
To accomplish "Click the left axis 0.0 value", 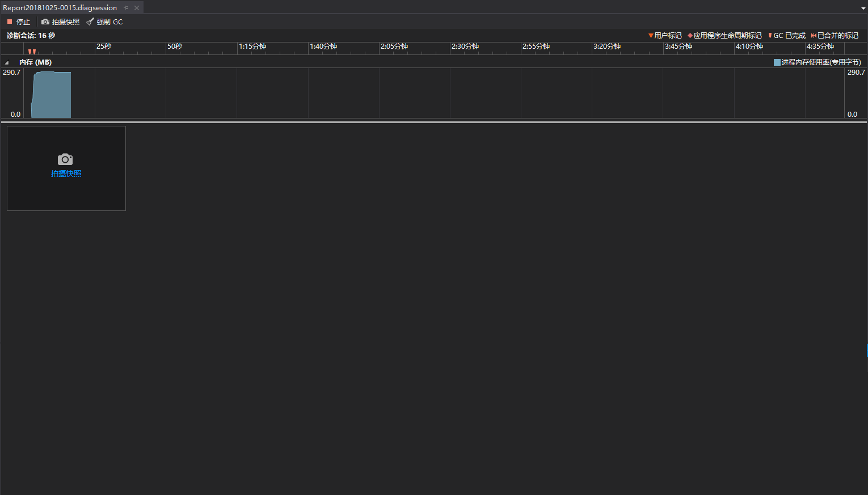I will tap(16, 115).
